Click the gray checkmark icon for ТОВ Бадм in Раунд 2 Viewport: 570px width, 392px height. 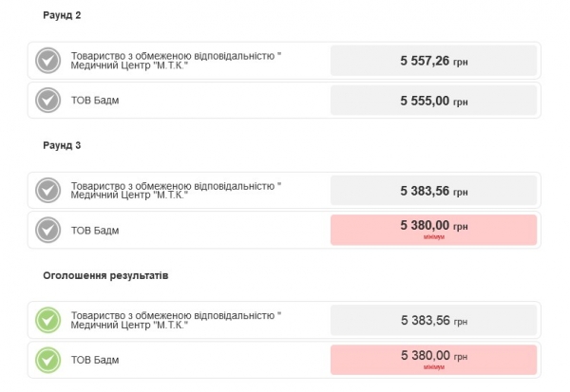tap(48, 100)
